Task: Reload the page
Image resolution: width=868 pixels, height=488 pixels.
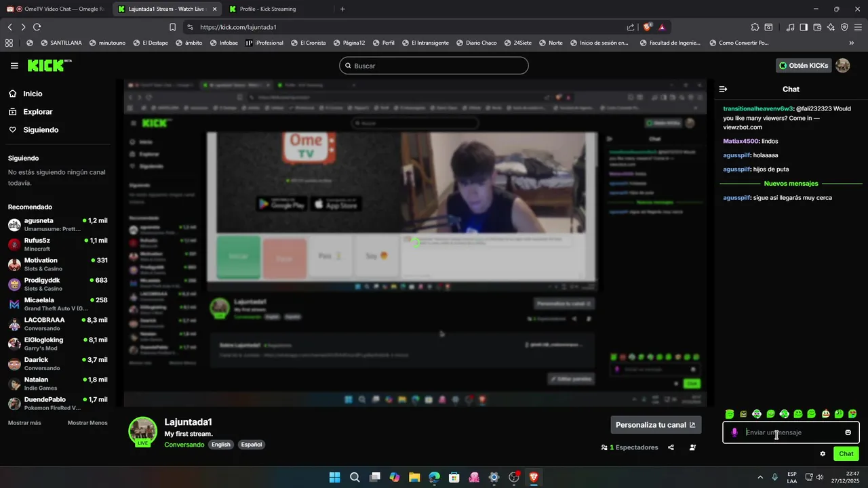Action: pyautogui.click(x=37, y=27)
